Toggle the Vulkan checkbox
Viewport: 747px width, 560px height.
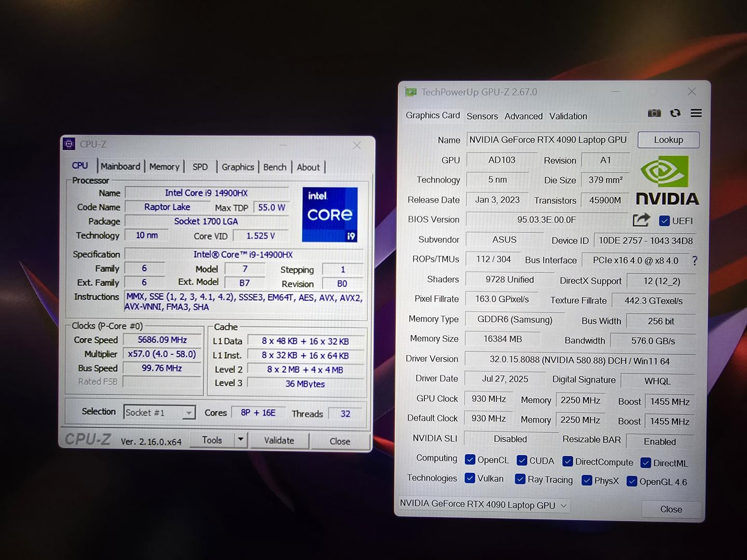470,478
